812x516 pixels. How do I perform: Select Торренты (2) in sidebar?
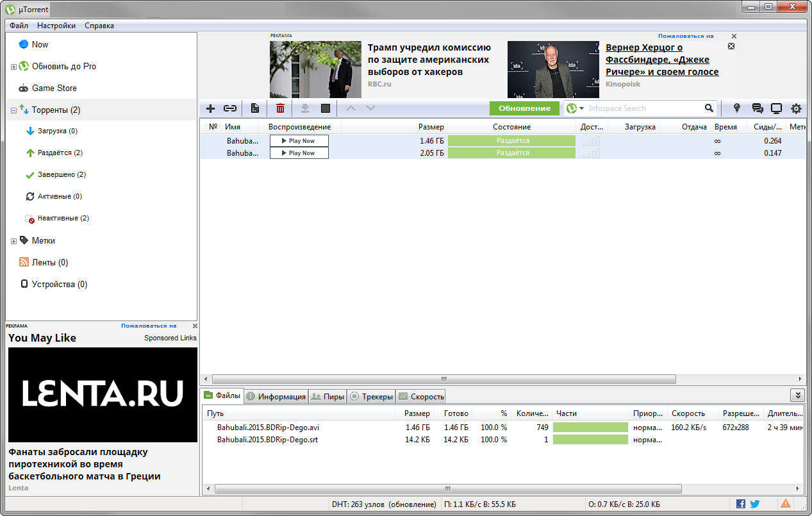click(56, 110)
